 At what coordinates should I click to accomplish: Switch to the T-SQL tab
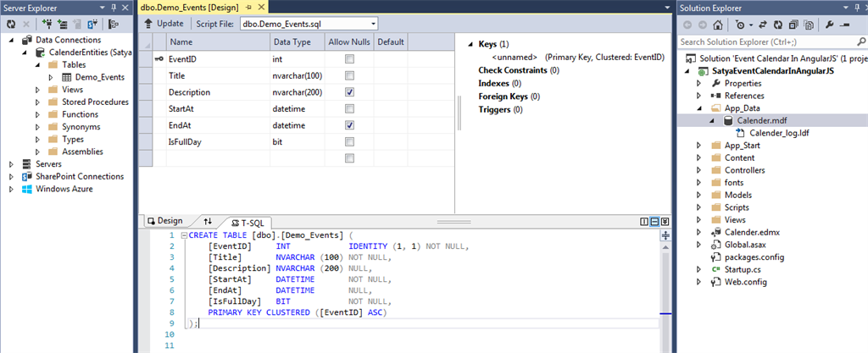[248, 221]
